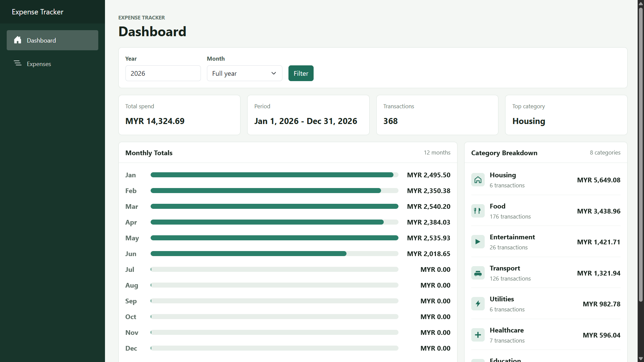Click the Housing category house icon
The image size is (644, 362).
(x=478, y=180)
